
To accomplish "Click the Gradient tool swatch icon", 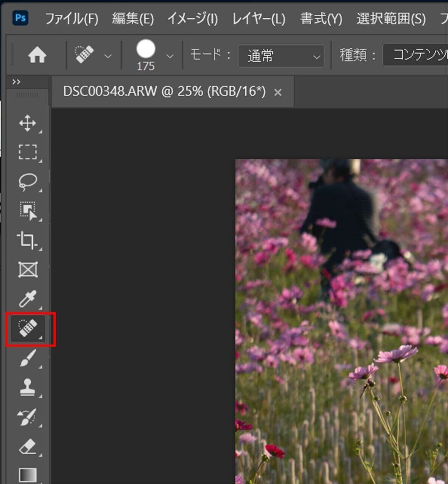I will 27,475.
